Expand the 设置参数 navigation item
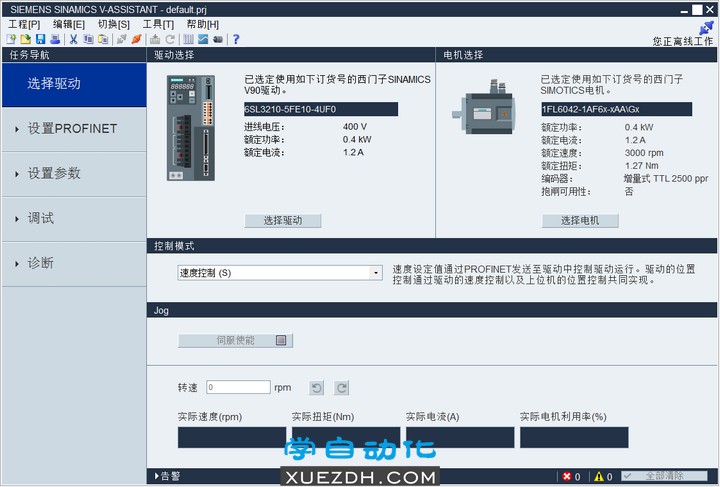 click(73, 174)
